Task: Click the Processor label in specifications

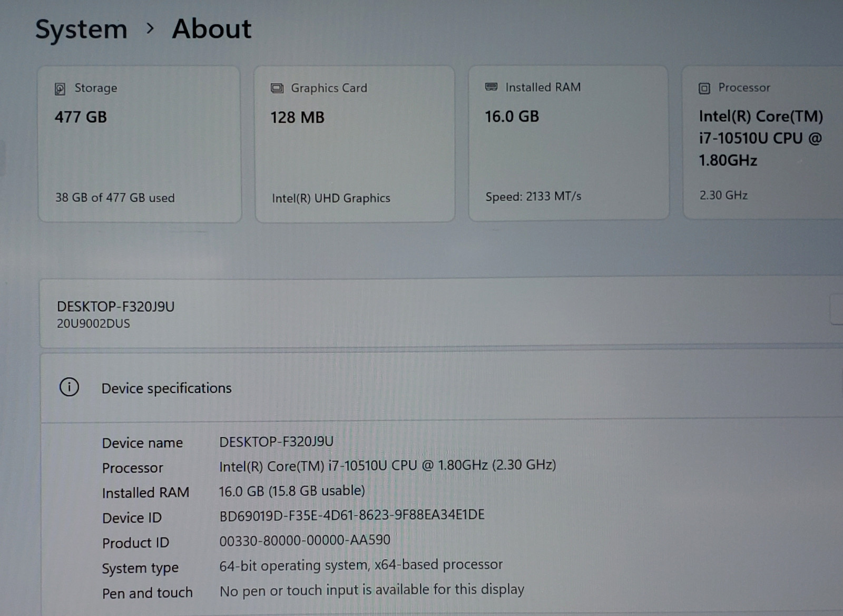Action: point(132,468)
